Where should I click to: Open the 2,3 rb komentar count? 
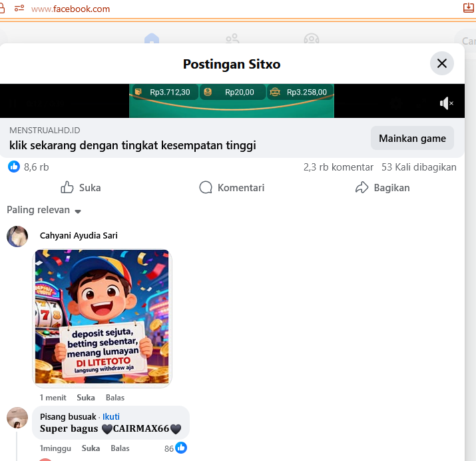[x=338, y=167]
